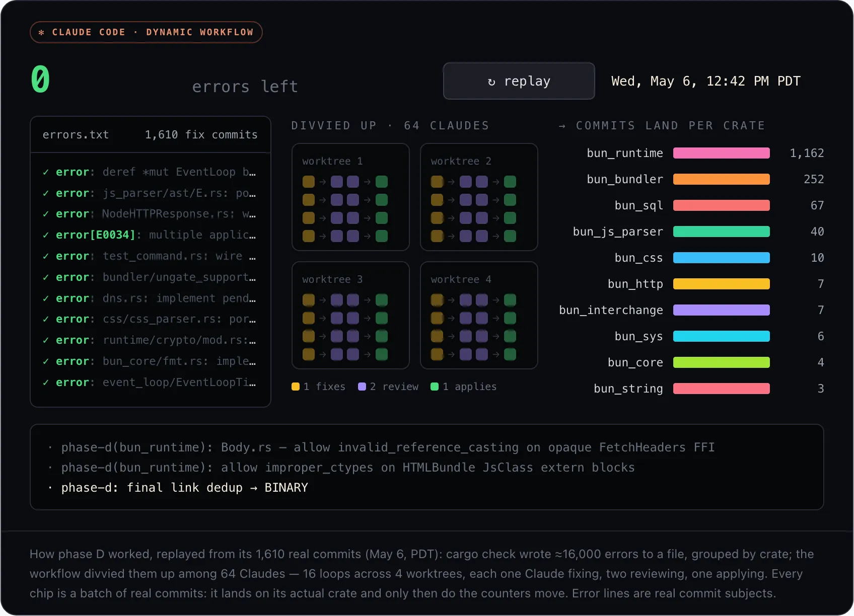Open the worktree 1 card label
Viewport: 854px width, 616px height.
pyautogui.click(x=332, y=161)
